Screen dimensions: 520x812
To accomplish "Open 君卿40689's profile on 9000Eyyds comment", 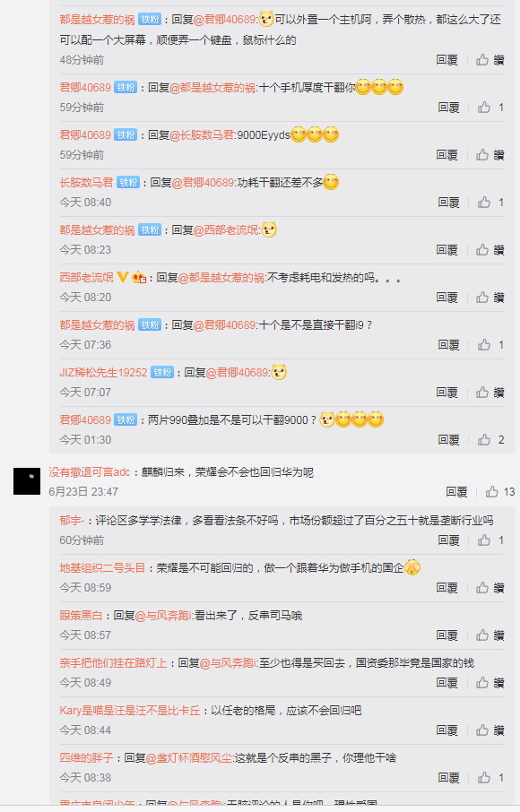I will [85, 134].
